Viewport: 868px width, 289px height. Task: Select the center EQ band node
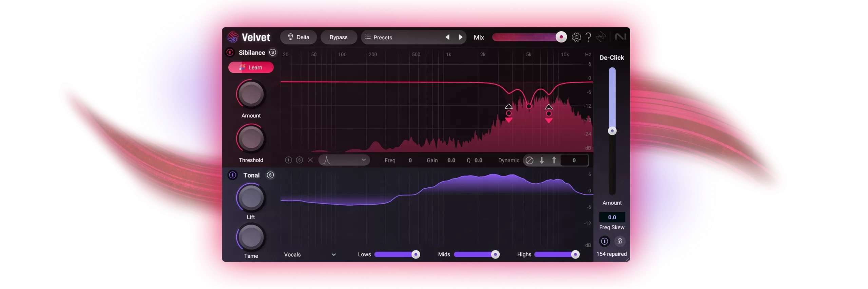(528, 106)
